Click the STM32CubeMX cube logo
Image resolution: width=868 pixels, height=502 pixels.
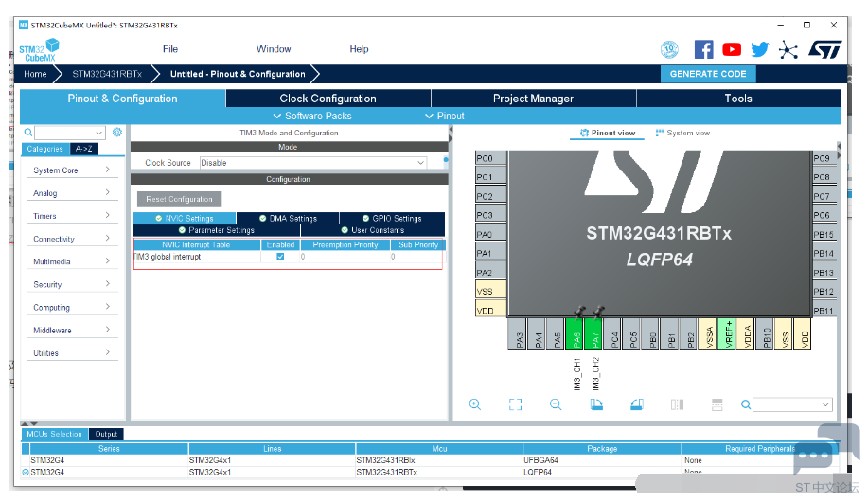39,50
